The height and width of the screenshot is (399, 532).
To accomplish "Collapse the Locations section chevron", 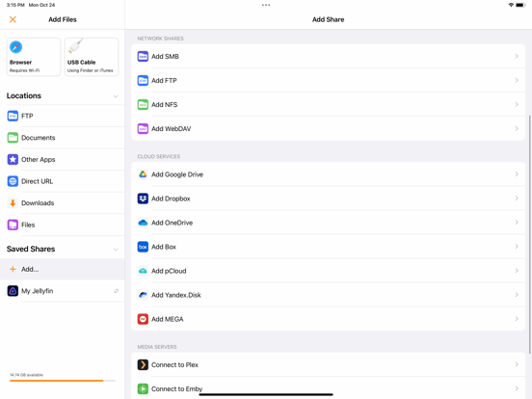I will point(116,96).
